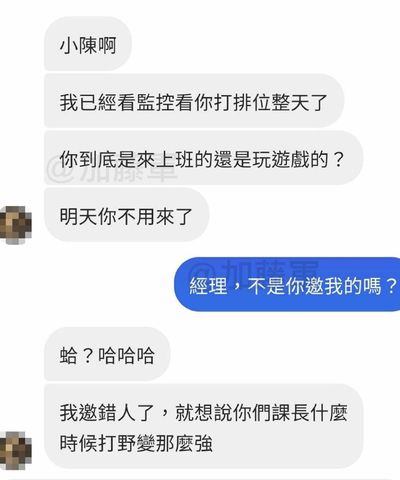This screenshot has width=400, height=480.
Task: Tap the "蛤？哈哈哈" message bubble
Action: coord(107,354)
